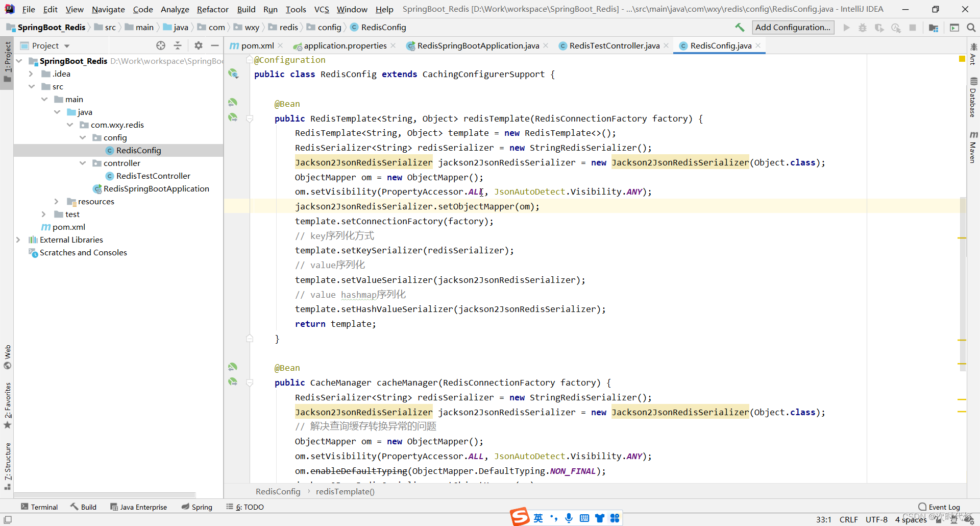
Task: Click the Spring bean gutter icon beside redisTemplate
Action: point(233,117)
